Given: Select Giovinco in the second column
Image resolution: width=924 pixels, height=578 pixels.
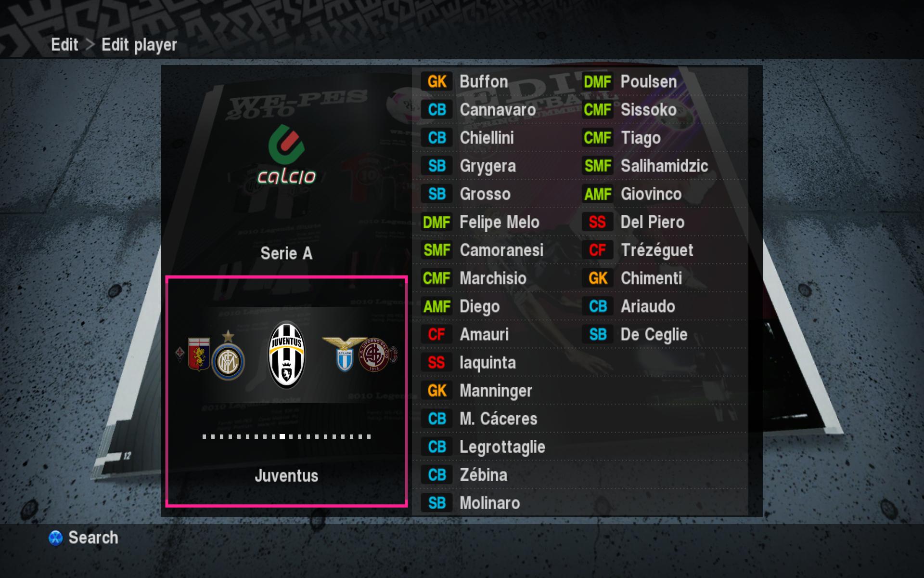Looking at the screenshot, I should click(x=651, y=194).
